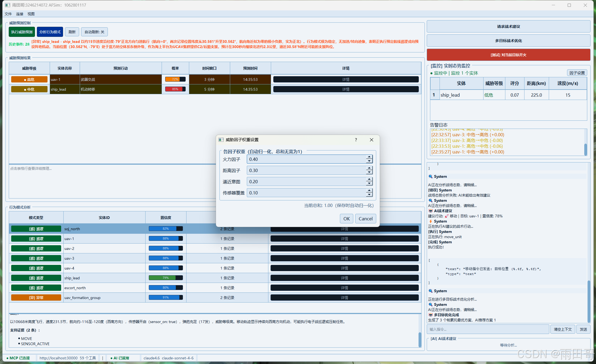Increase 距离因子 value with up arrow

369,168
